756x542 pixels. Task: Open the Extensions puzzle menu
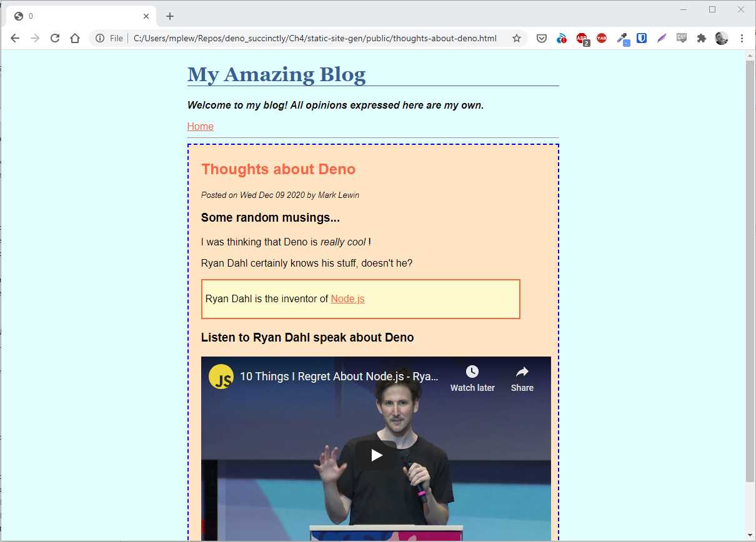pos(702,38)
